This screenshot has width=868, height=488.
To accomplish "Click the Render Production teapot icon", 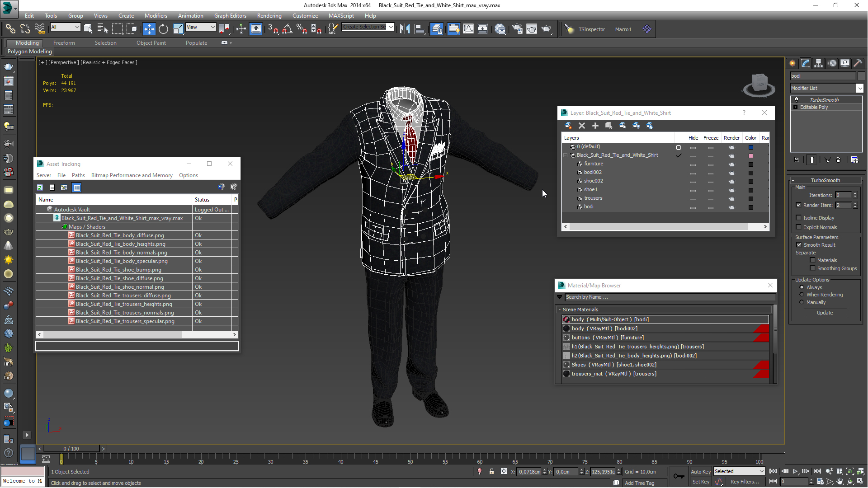I will [547, 29].
